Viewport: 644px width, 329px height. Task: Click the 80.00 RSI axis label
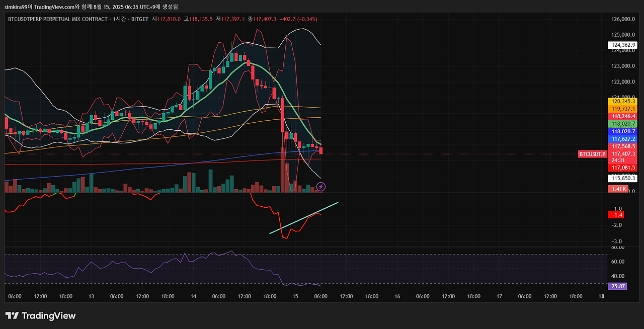pyautogui.click(x=618, y=247)
